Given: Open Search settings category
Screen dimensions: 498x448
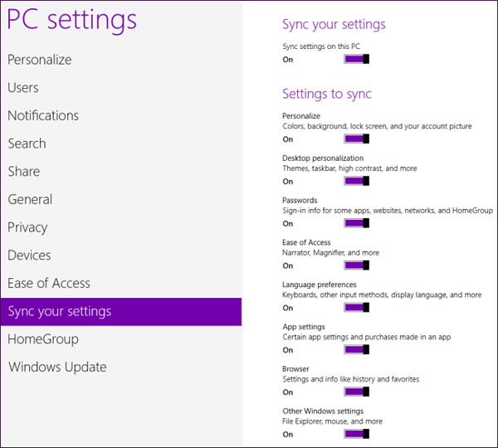Looking at the screenshot, I should pos(27,144).
